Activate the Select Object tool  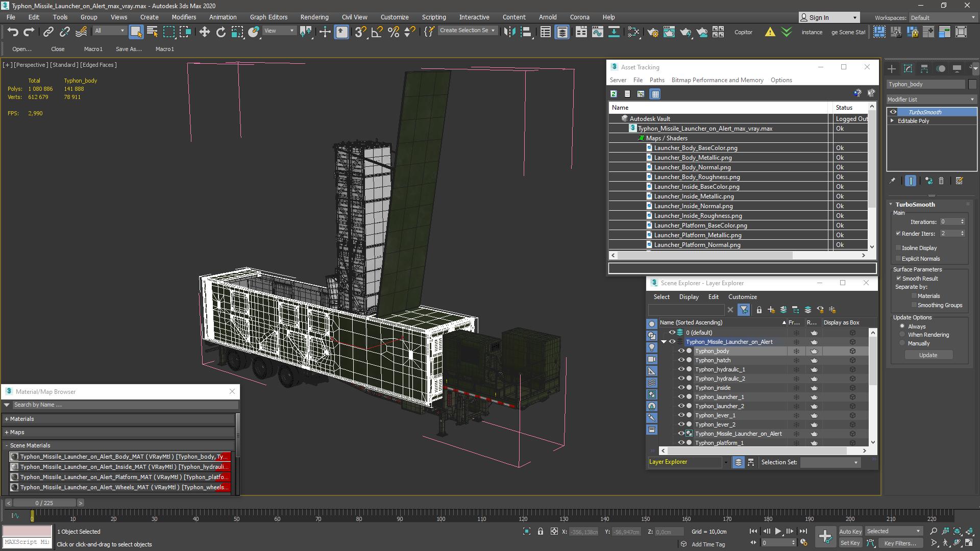136,32
